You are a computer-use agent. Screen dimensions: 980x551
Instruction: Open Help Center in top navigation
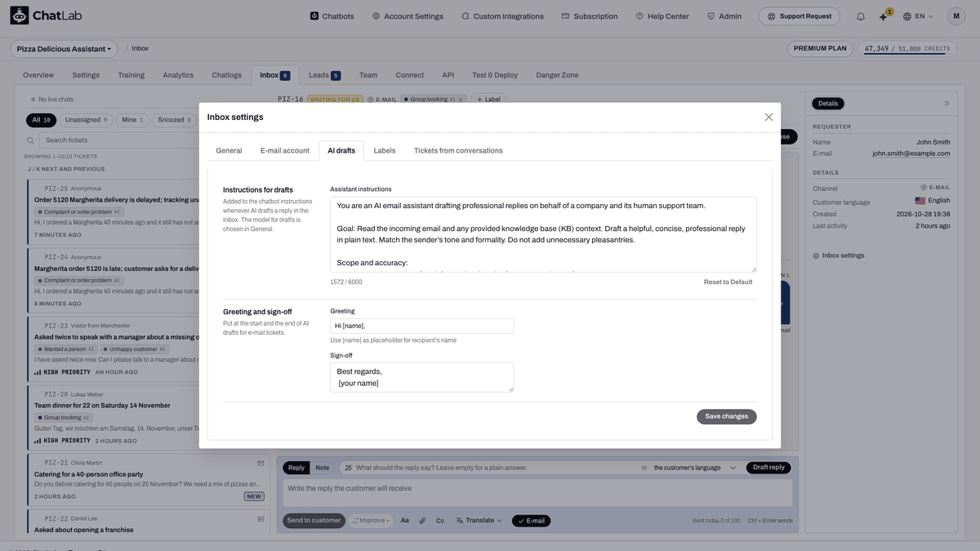pyautogui.click(x=662, y=16)
